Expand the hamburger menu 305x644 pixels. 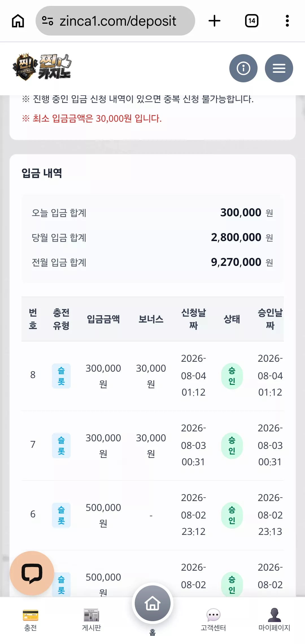coord(279,68)
